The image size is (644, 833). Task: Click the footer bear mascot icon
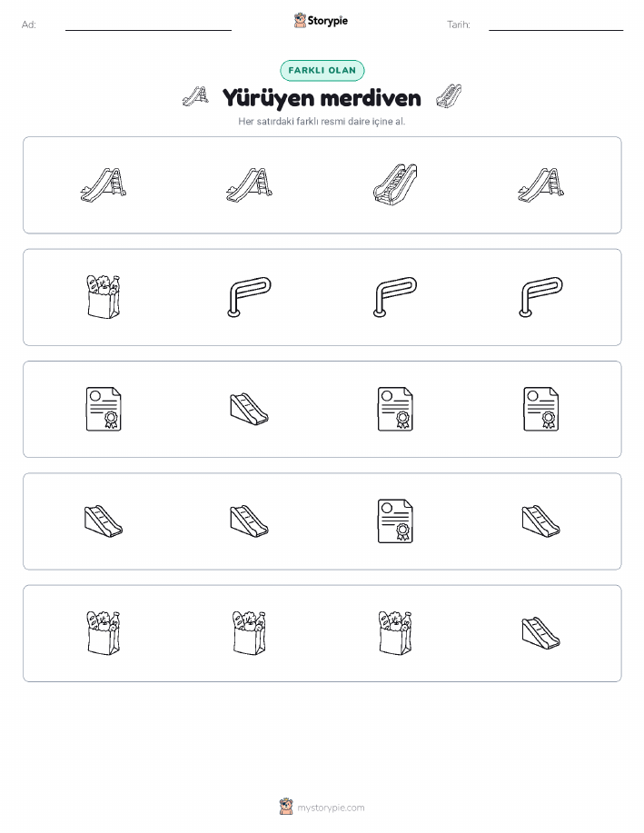[286, 807]
